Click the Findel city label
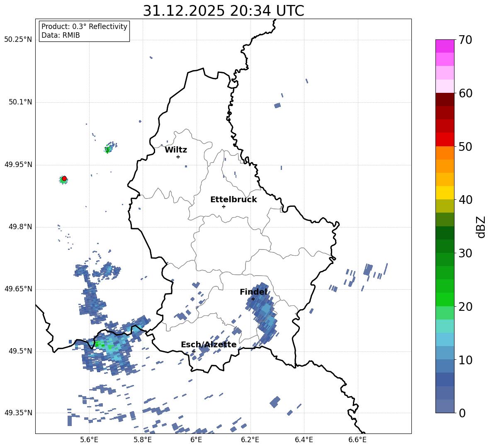This screenshot has height=448, width=491. point(253,292)
